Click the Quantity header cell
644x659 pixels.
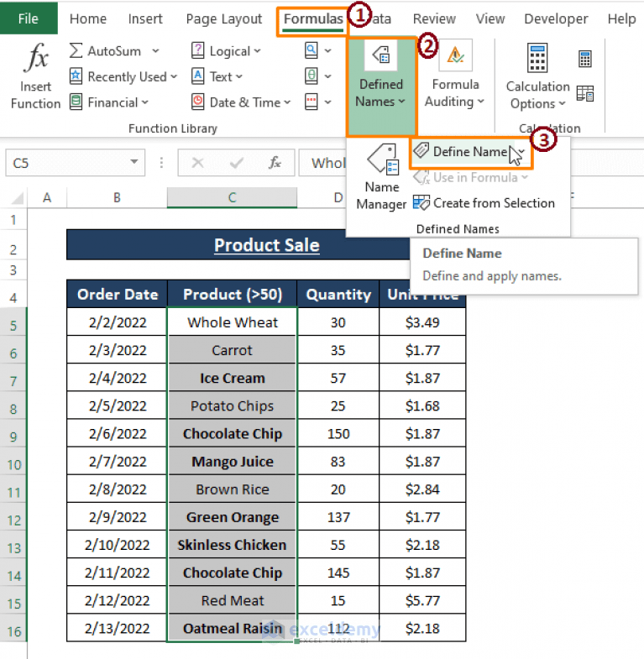[338, 294]
